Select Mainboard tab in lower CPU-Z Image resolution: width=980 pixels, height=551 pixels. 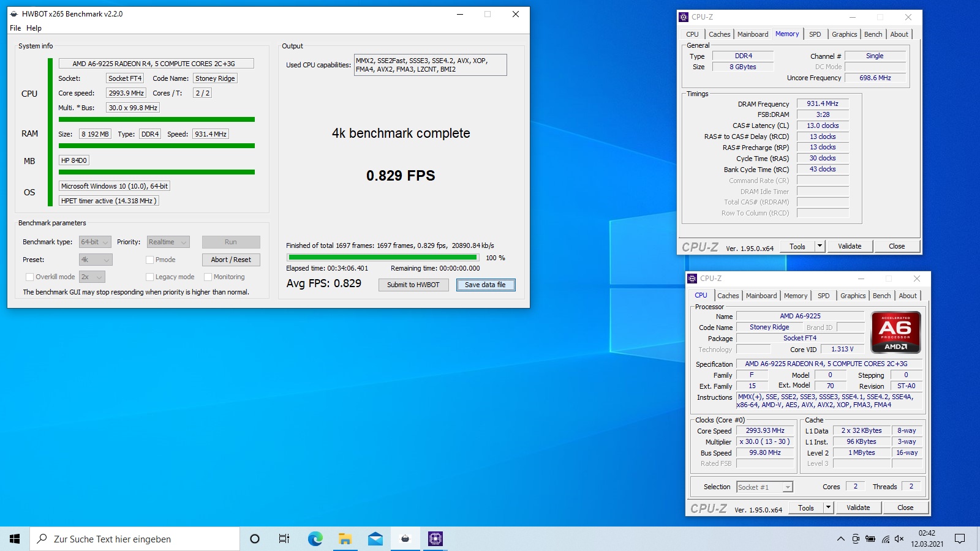tap(761, 296)
